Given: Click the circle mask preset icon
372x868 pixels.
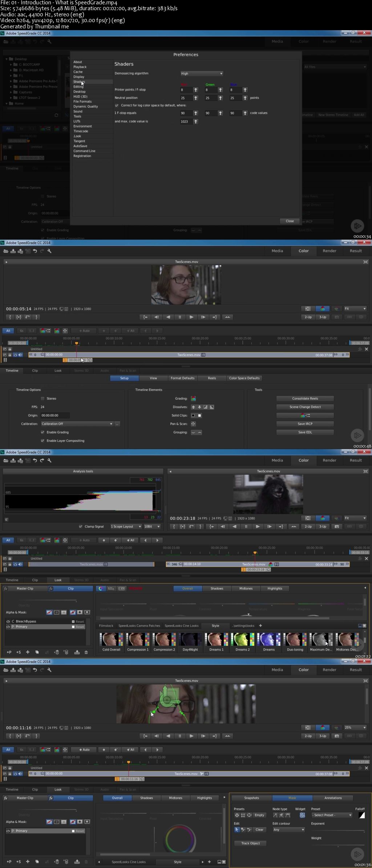Looking at the screenshot, I should (237, 815).
